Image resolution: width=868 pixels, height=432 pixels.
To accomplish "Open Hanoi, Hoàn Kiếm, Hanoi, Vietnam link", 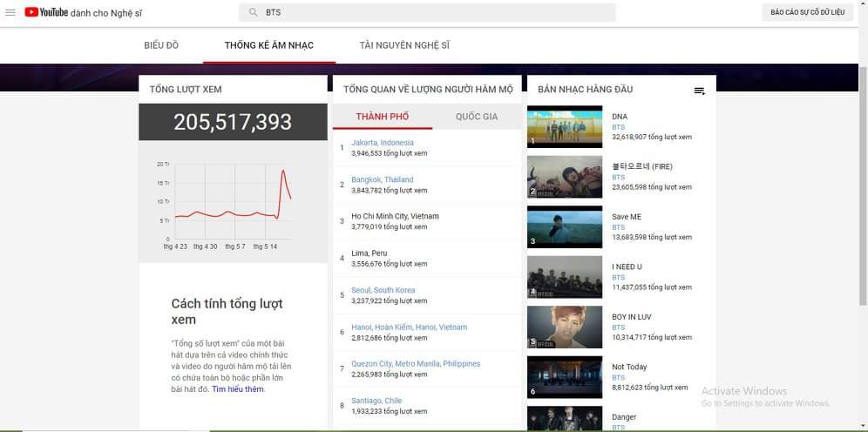I will coord(409,327).
